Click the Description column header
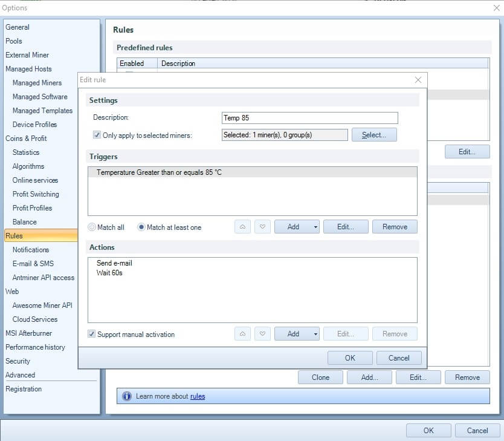 pos(323,64)
